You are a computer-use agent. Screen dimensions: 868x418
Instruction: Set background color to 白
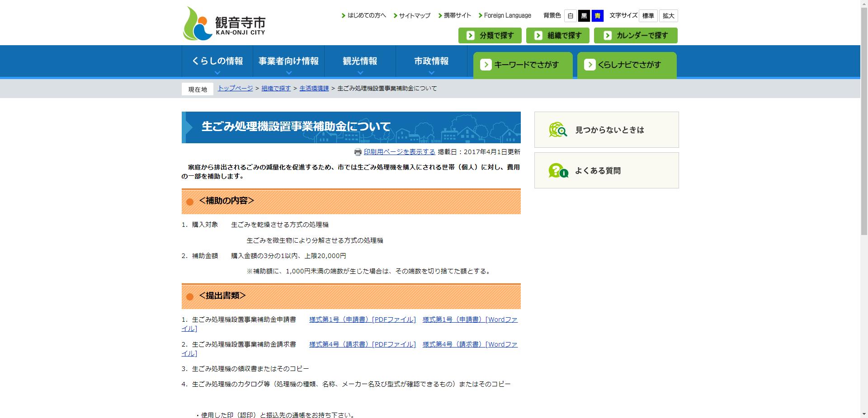(570, 15)
